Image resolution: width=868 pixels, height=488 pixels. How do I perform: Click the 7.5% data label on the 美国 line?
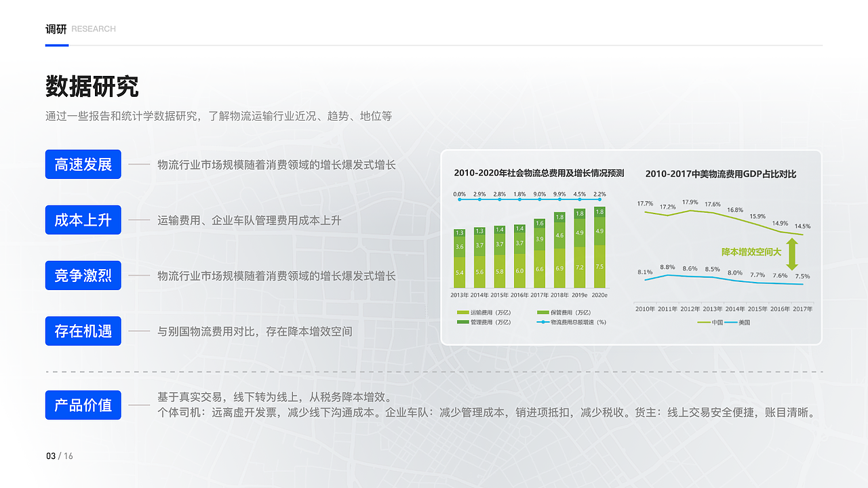(802, 277)
